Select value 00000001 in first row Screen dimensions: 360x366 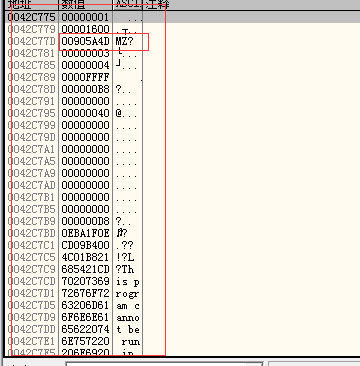click(x=85, y=17)
